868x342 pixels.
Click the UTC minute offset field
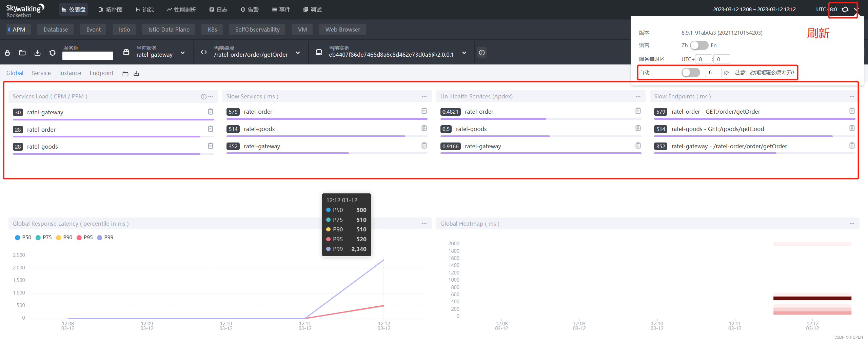point(722,59)
